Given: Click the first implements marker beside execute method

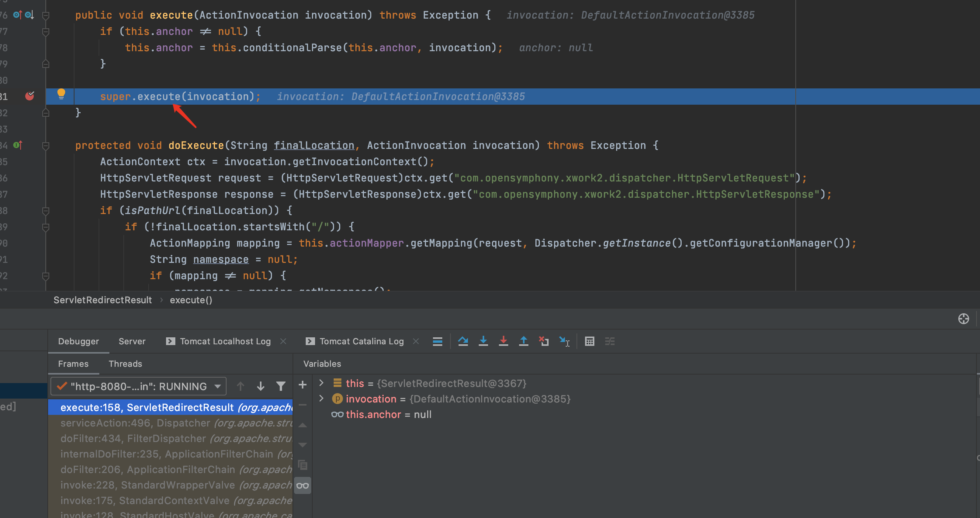Looking at the screenshot, I should point(17,15).
